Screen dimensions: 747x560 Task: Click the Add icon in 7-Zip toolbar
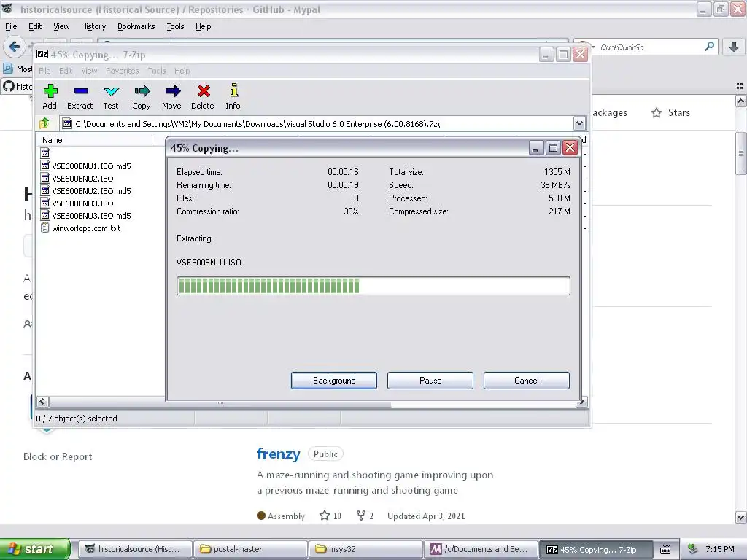pos(50,91)
